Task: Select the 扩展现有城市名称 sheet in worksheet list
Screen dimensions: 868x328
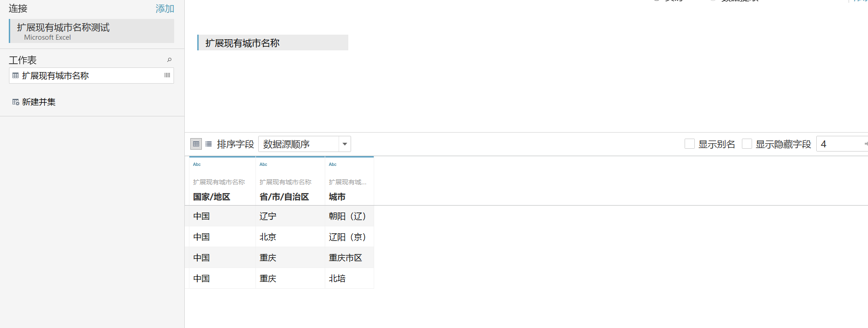Action: 91,75
